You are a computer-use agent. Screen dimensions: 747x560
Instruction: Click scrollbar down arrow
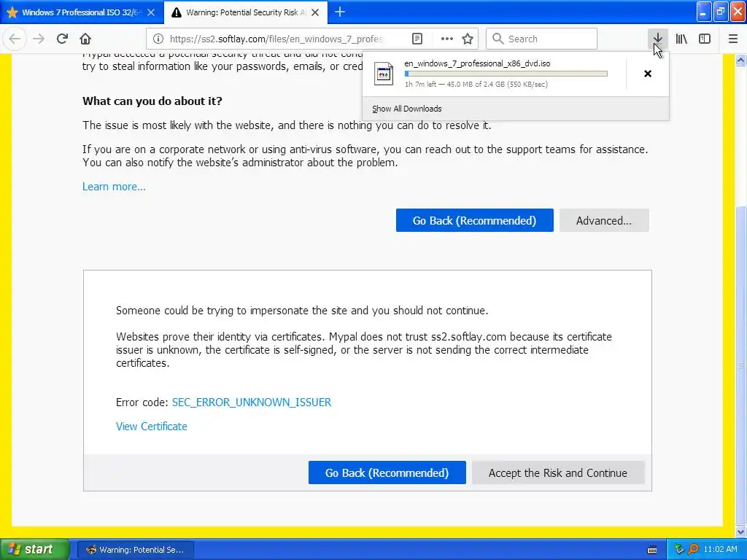740,532
